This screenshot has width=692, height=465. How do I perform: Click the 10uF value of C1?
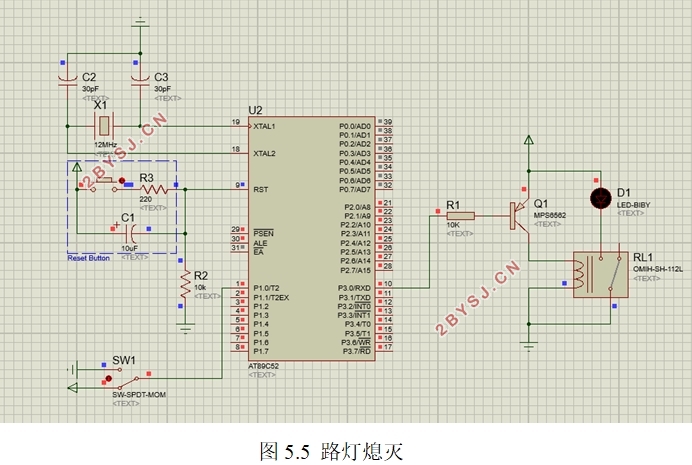(x=129, y=248)
